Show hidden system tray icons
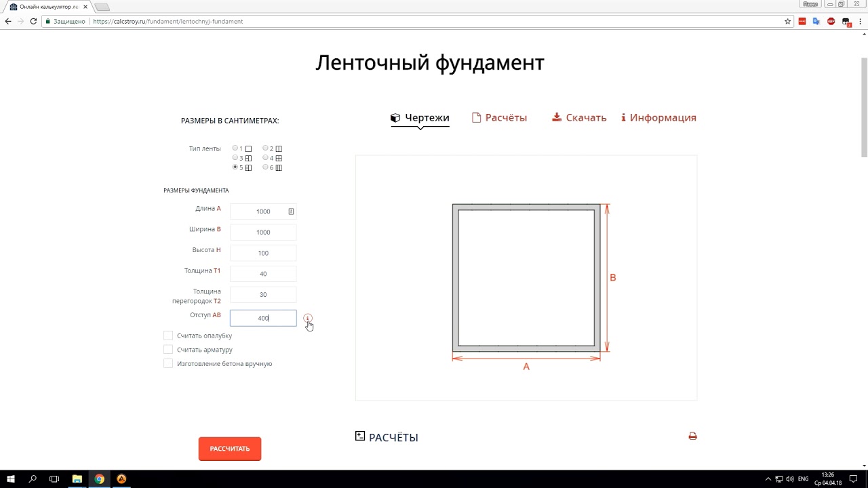The image size is (868, 488). (x=768, y=479)
